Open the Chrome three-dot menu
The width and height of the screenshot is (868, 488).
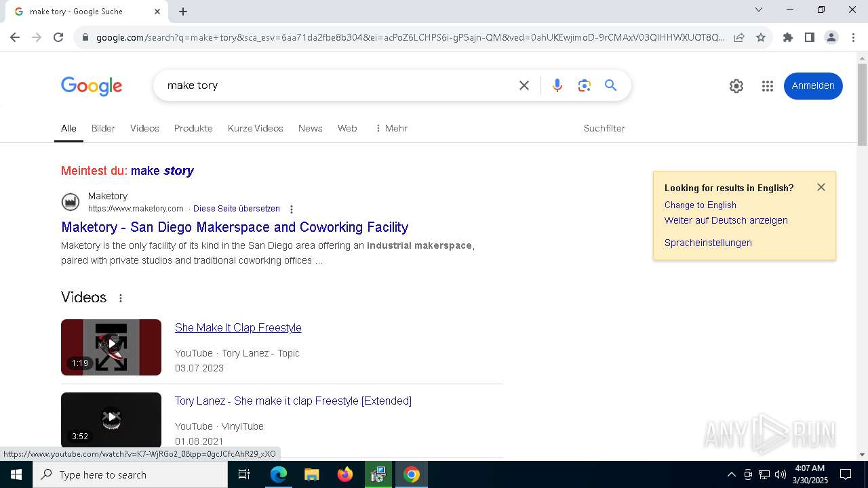[x=853, y=37]
